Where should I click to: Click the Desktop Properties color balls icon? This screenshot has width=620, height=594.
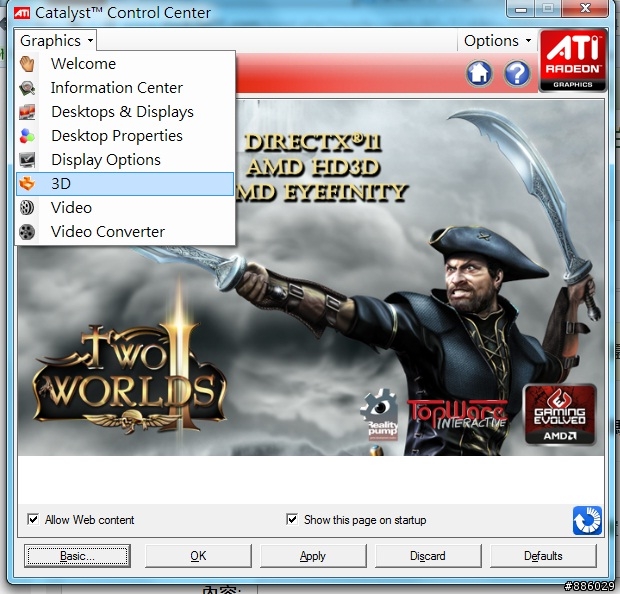point(27,136)
